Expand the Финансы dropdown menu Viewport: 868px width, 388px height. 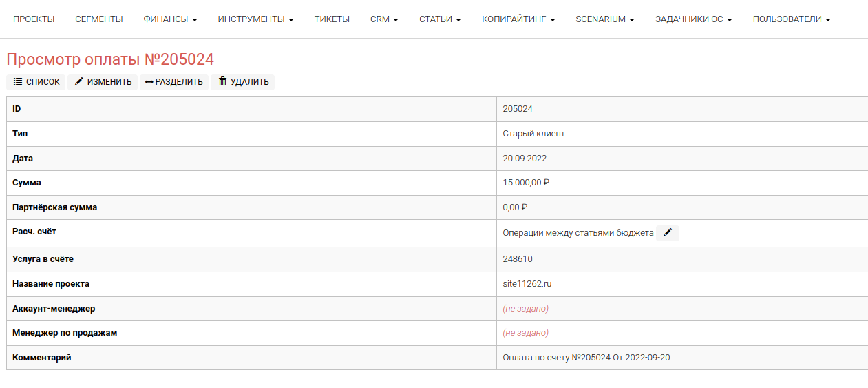pos(170,19)
